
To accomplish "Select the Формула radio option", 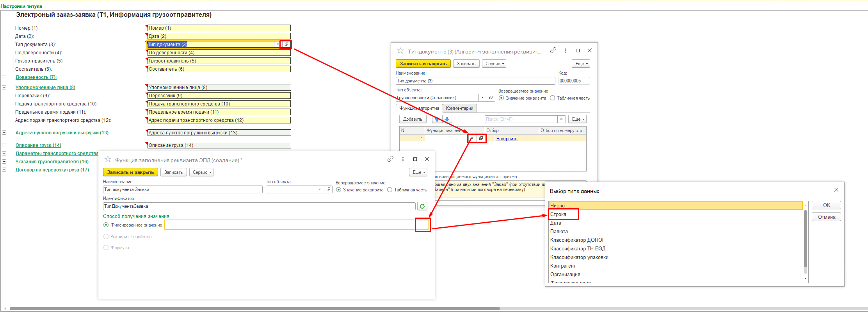I will [x=106, y=248].
